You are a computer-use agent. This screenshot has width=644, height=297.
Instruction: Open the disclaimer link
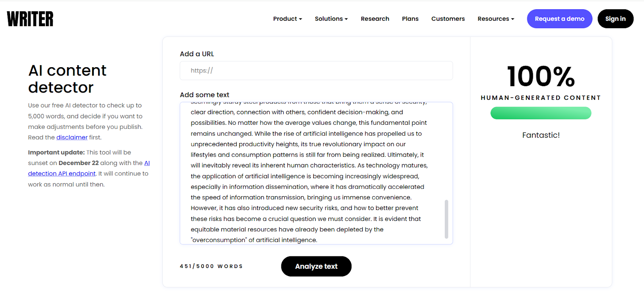tap(72, 137)
